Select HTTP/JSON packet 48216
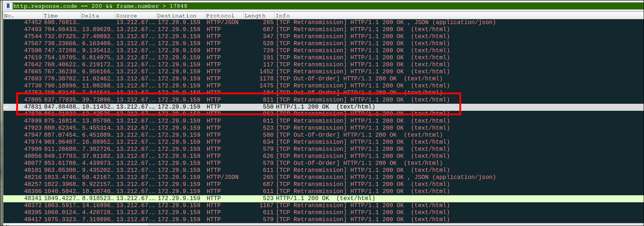This screenshot has width=644, height=226. 323,177
